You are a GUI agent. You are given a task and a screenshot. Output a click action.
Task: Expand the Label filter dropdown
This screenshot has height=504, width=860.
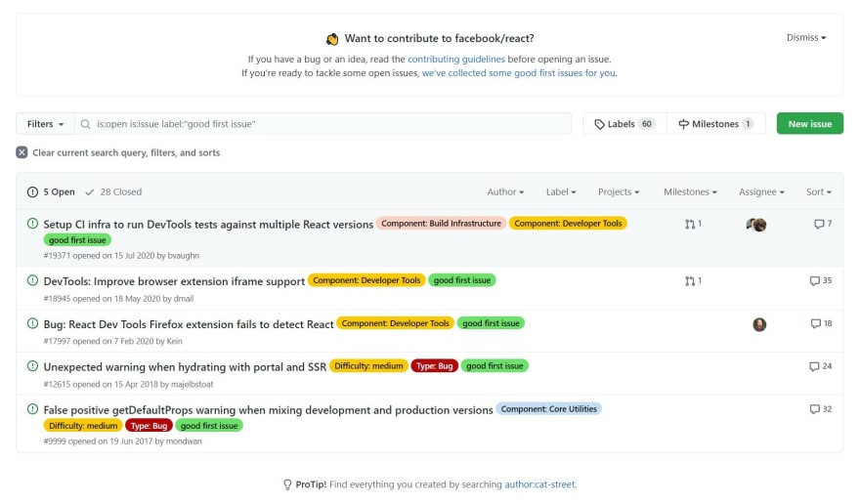tap(561, 192)
